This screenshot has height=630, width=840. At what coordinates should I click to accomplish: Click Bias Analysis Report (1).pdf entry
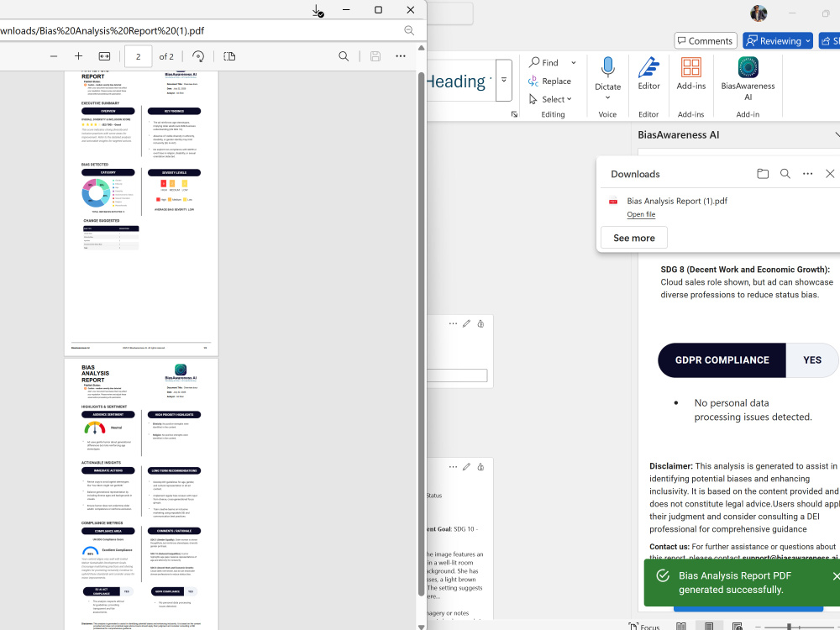(677, 201)
